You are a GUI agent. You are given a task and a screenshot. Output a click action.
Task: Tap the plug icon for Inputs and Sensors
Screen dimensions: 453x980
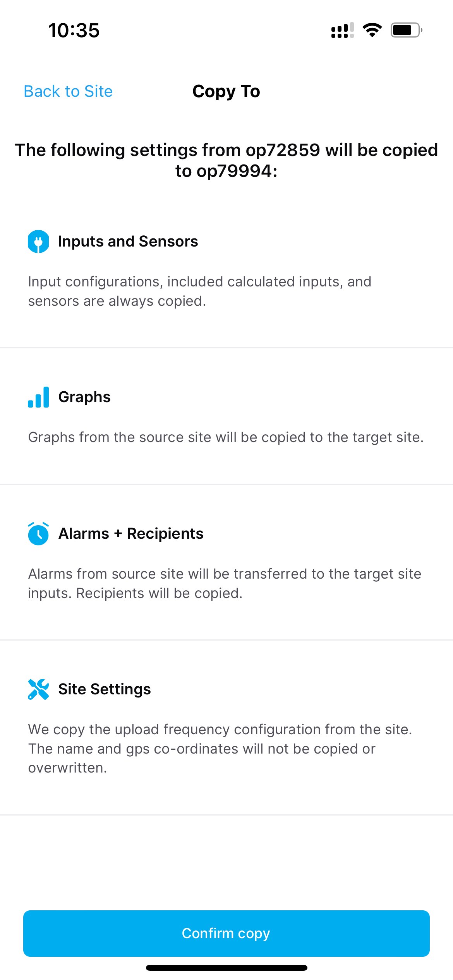38,242
